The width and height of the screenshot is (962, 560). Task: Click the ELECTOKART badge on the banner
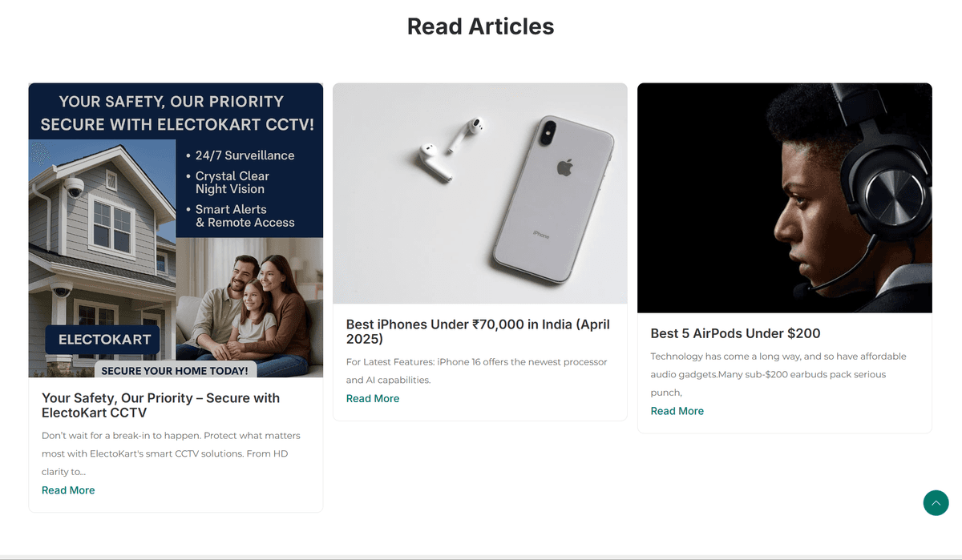[x=104, y=340]
